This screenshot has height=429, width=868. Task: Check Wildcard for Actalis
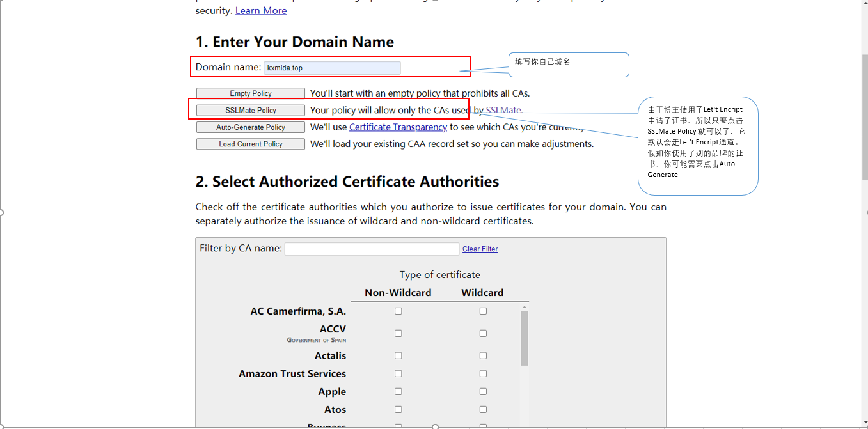(x=483, y=355)
